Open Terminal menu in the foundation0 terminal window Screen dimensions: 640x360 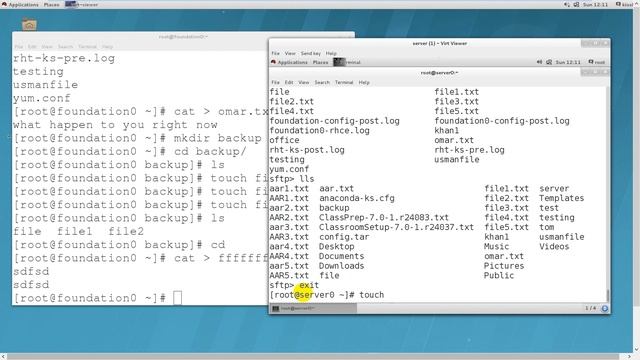click(x=87, y=47)
